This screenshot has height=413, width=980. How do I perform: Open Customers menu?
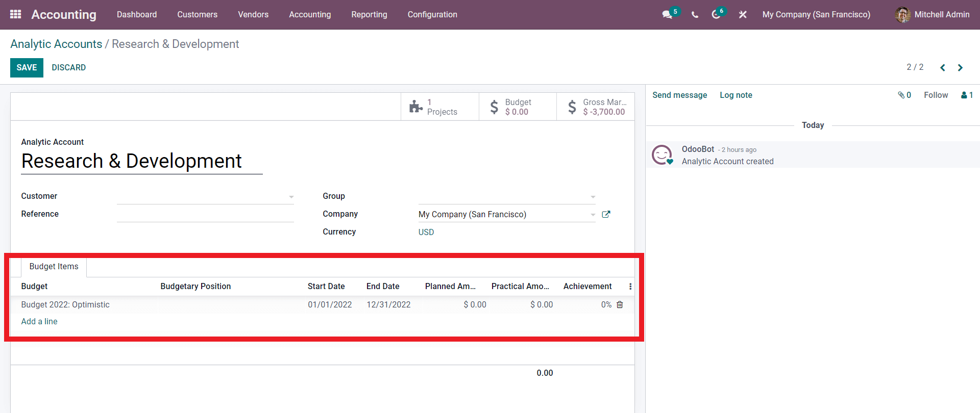pyautogui.click(x=198, y=14)
